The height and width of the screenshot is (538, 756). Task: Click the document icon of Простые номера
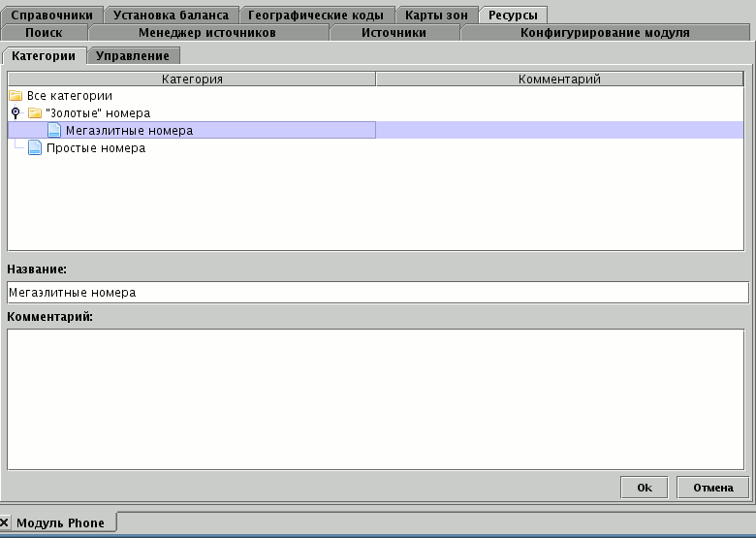pyautogui.click(x=35, y=148)
